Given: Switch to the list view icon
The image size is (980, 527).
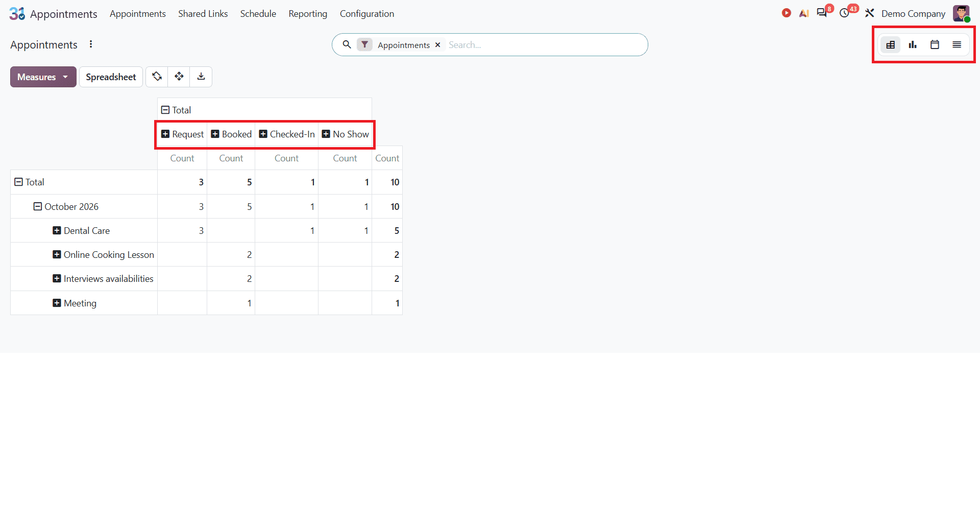Looking at the screenshot, I should (957, 45).
